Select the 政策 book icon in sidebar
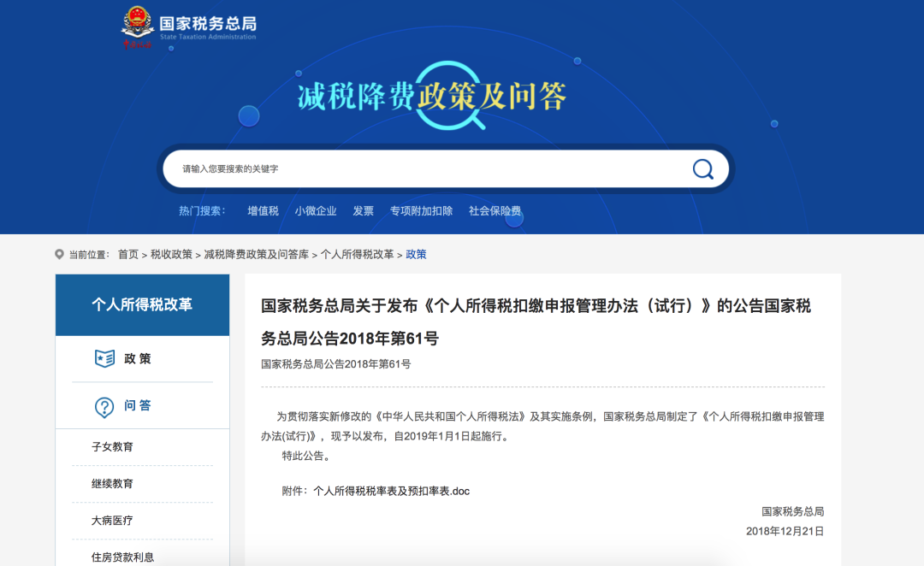924x566 pixels. (x=104, y=359)
